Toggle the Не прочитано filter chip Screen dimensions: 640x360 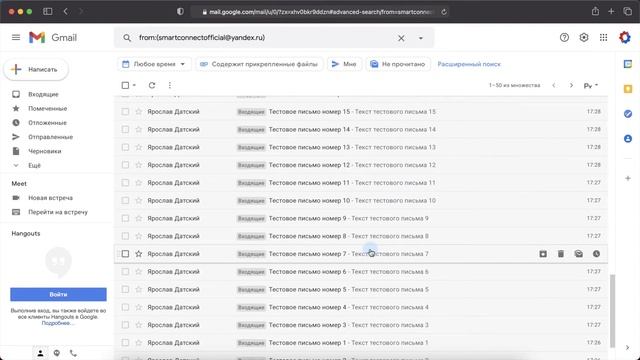click(x=398, y=64)
